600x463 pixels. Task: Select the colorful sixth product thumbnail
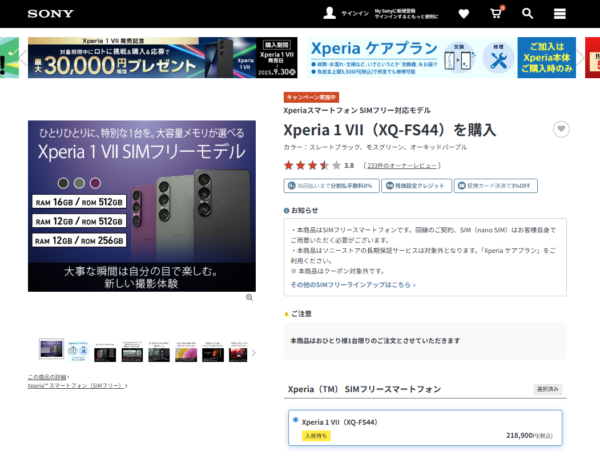(186, 351)
